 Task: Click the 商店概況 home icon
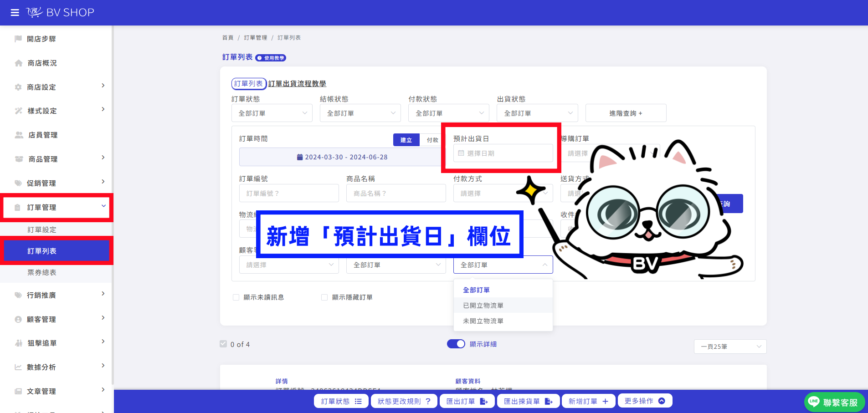[x=18, y=63]
